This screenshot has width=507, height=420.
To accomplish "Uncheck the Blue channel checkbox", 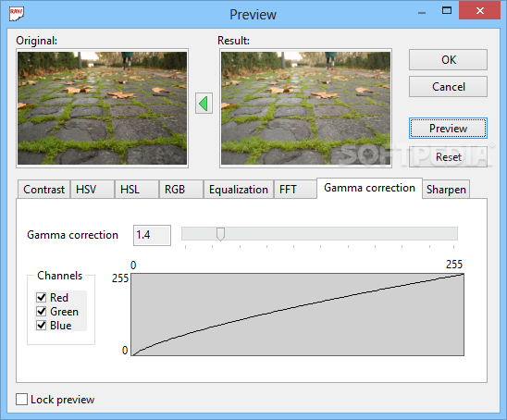I will tap(42, 326).
